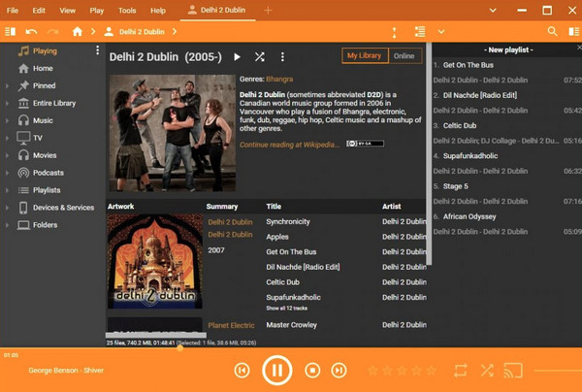The height and width of the screenshot is (392, 582).
Task: Pause the current track
Action: 276,370
